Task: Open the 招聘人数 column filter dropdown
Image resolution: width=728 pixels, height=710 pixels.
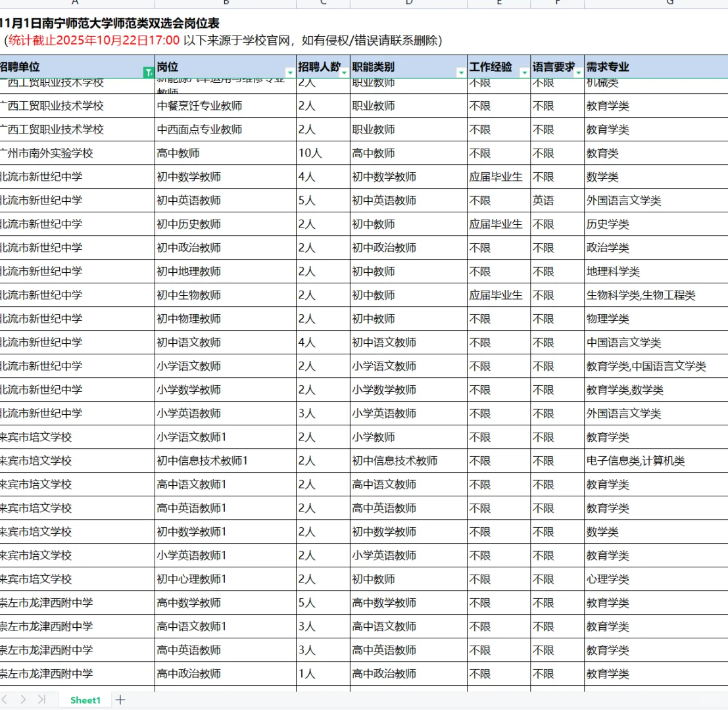Action: tap(344, 72)
